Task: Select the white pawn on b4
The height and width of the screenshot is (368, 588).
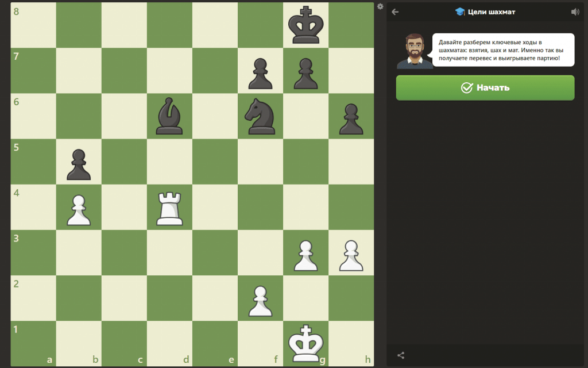Action: point(79,208)
